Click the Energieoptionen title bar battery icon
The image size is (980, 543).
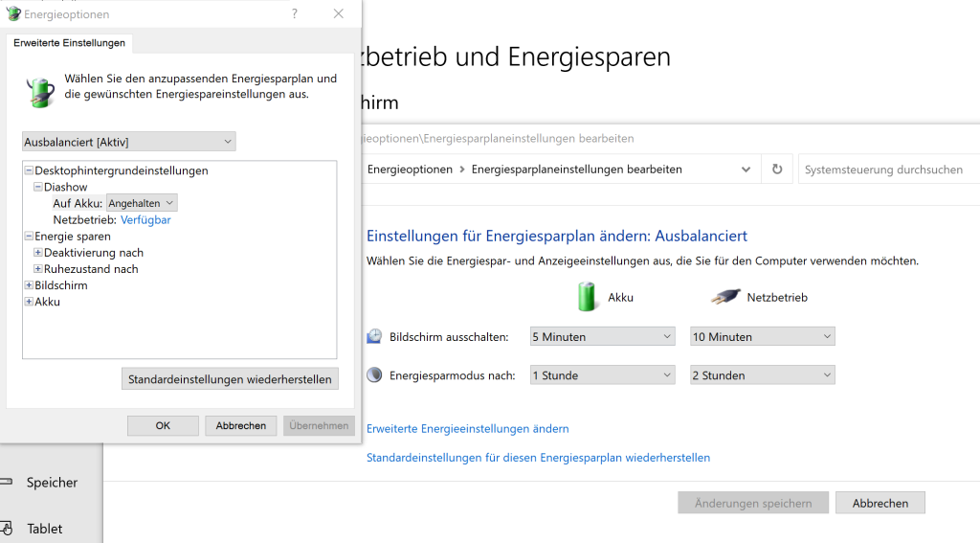13,13
